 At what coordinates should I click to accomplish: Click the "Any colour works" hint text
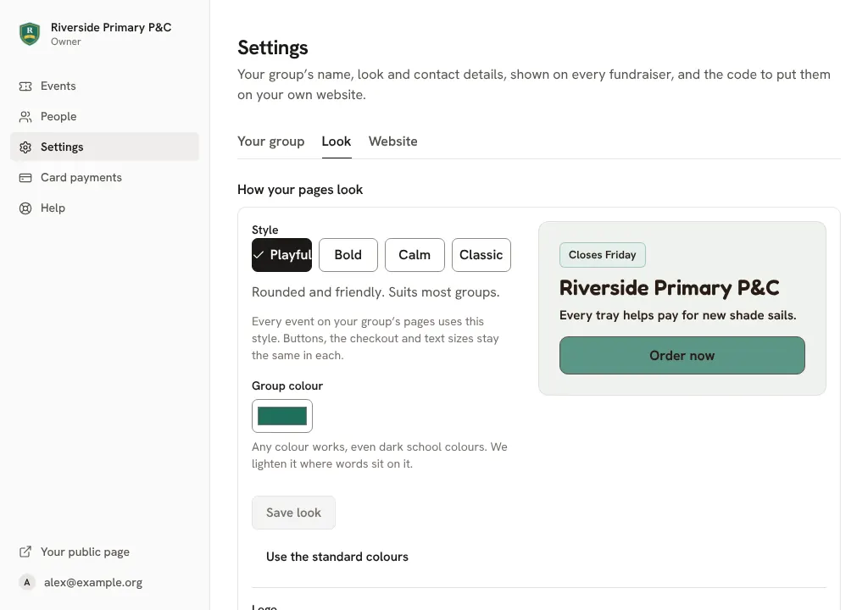click(x=380, y=455)
